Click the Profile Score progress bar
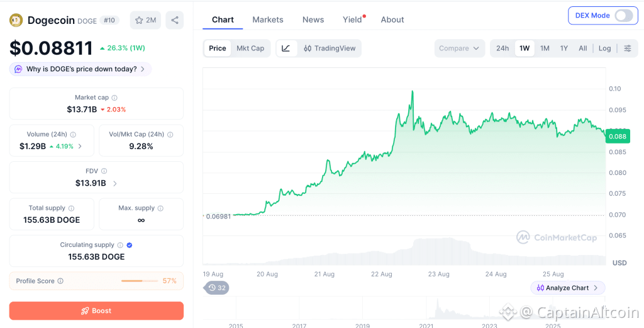Screen dimensions: 644x328 pos(139,281)
